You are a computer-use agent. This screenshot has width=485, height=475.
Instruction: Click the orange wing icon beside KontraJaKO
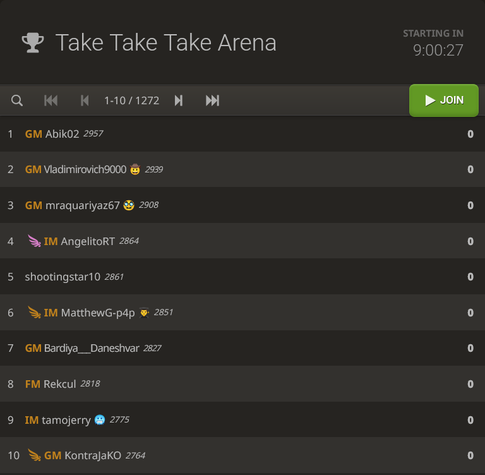34,455
